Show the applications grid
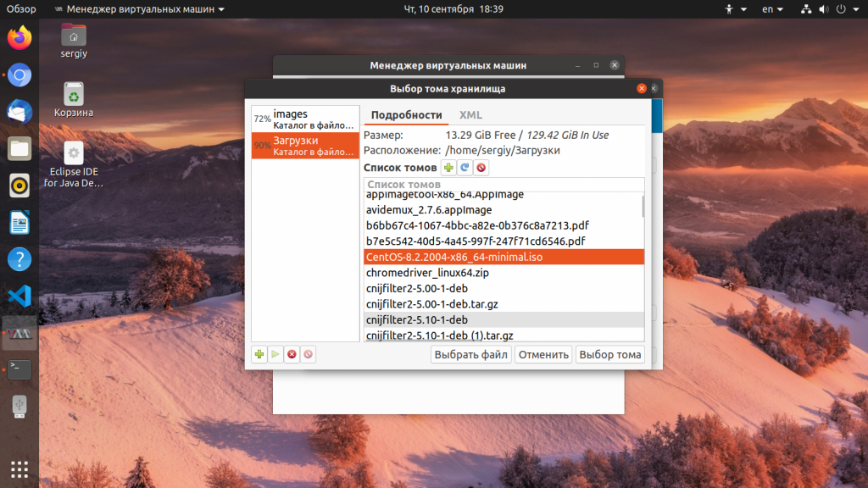Image resolution: width=868 pixels, height=488 pixels. click(19, 469)
